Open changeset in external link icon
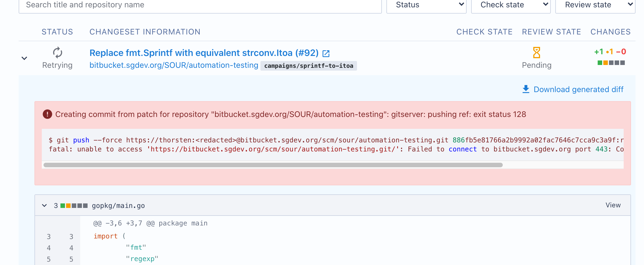The image size is (644, 265). (x=326, y=53)
